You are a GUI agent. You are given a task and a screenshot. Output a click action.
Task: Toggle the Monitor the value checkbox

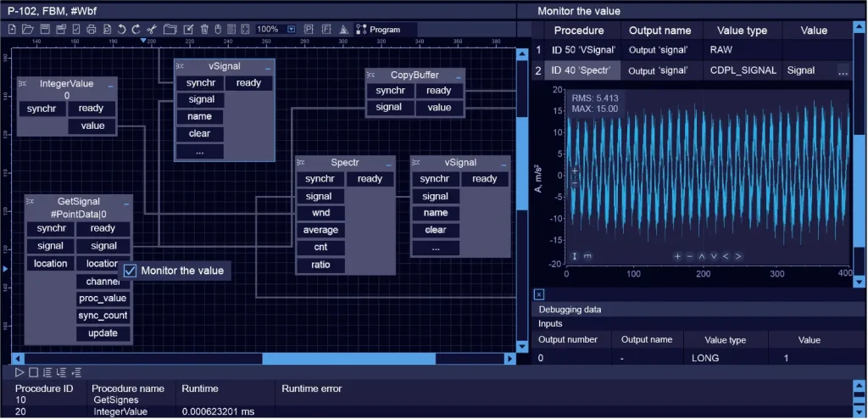130,271
